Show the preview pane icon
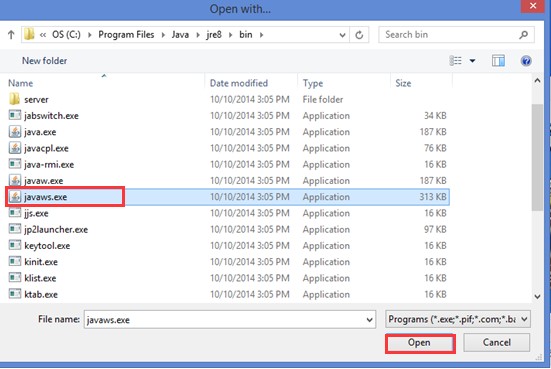This screenshot has width=551, height=369. pyautogui.click(x=498, y=61)
